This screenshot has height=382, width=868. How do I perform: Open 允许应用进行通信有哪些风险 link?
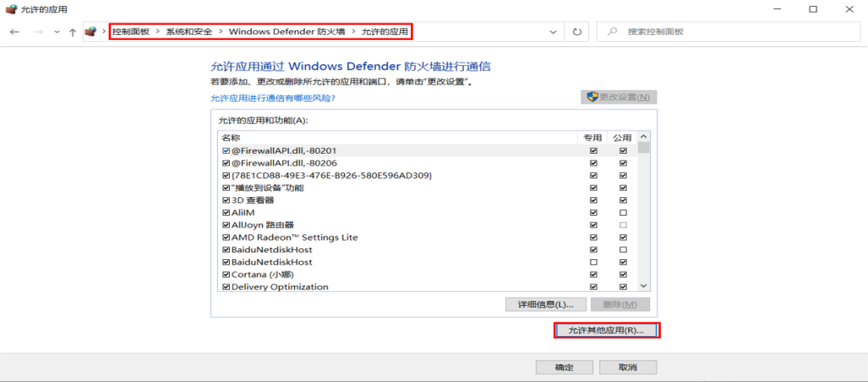click(273, 98)
